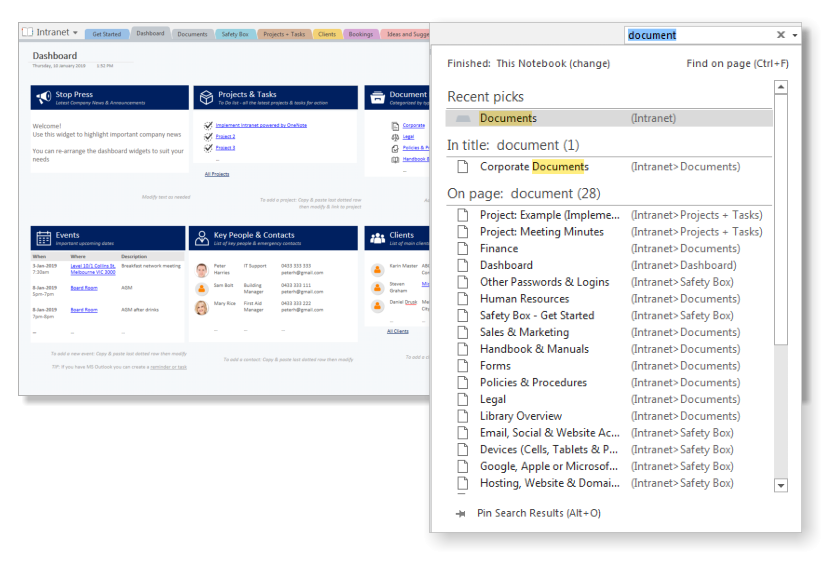Click the page icon next to Corporate Documents
This screenshot has height=568, width=838.
point(463,167)
